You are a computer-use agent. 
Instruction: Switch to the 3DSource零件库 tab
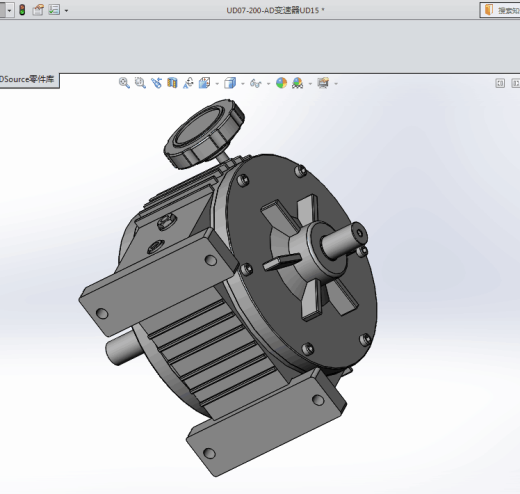coord(28,79)
